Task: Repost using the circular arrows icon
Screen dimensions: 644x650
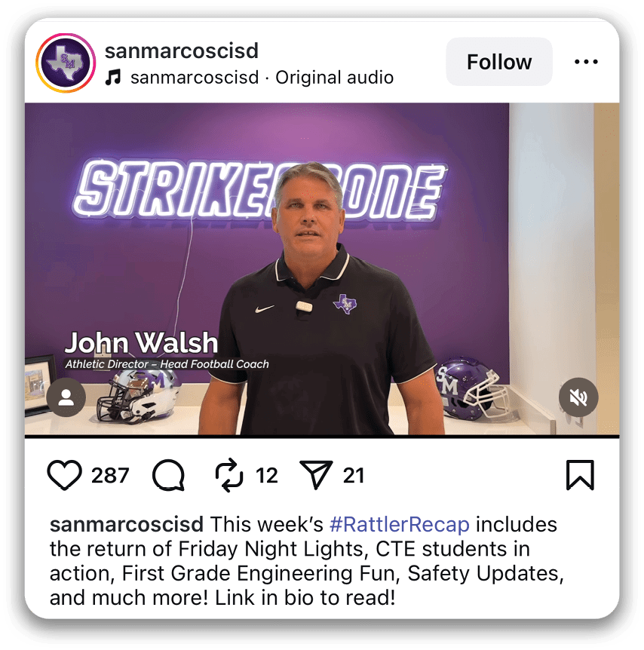Action: click(229, 475)
